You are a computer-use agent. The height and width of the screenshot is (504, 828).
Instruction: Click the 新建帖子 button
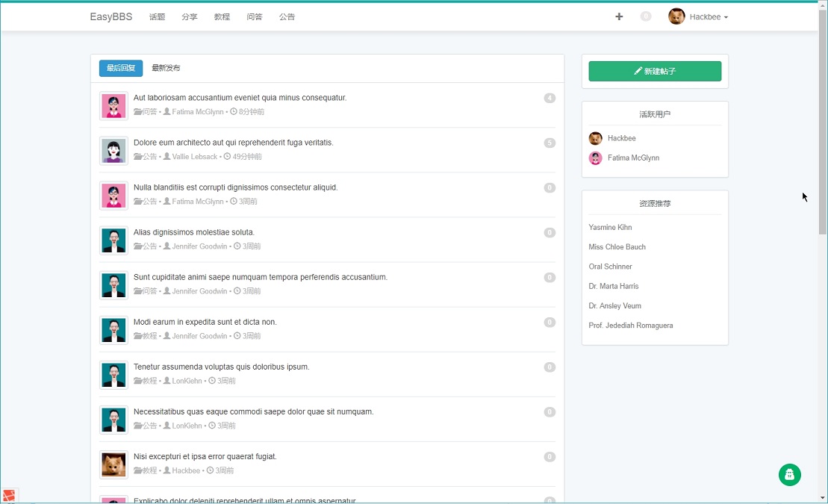655,72
